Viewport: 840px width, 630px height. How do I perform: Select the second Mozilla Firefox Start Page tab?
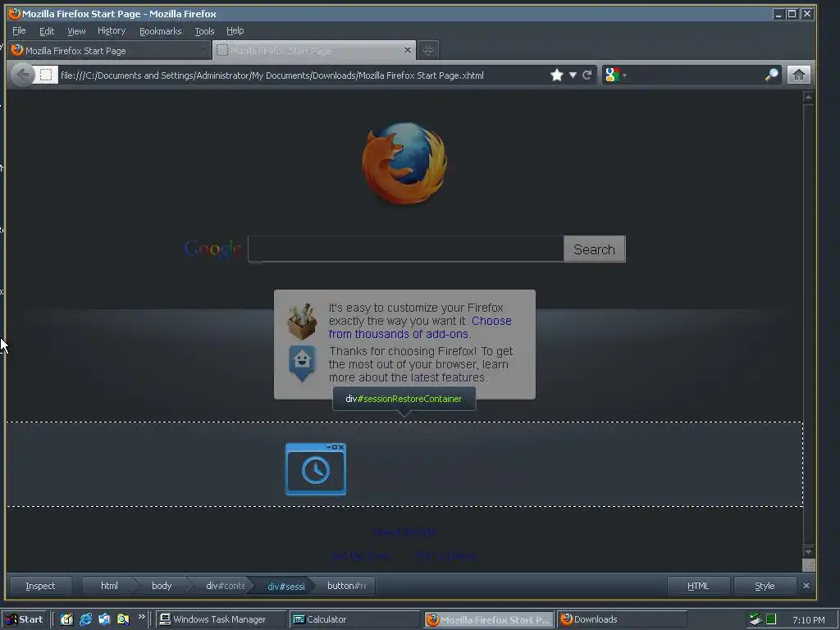click(x=314, y=50)
